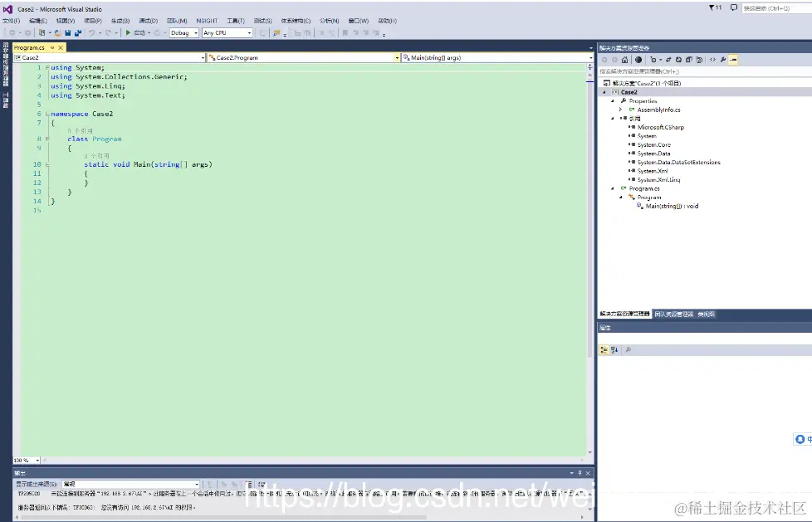This screenshot has height=522, width=812.
Task: Open the Window (窗口) menu
Action: point(359,21)
